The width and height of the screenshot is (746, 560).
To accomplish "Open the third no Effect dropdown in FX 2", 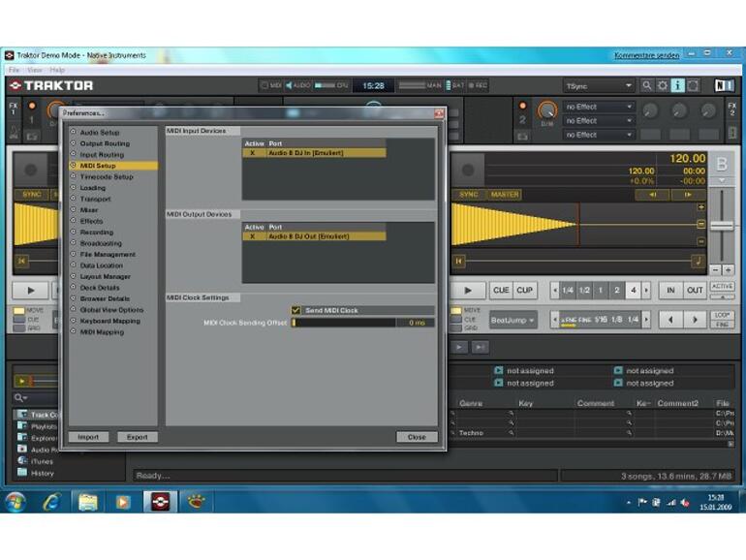I will pyautogui.click(x=599, y=135).
